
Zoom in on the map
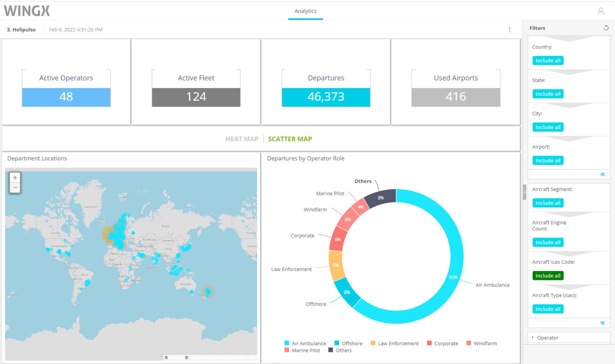(x=15, y=178)
